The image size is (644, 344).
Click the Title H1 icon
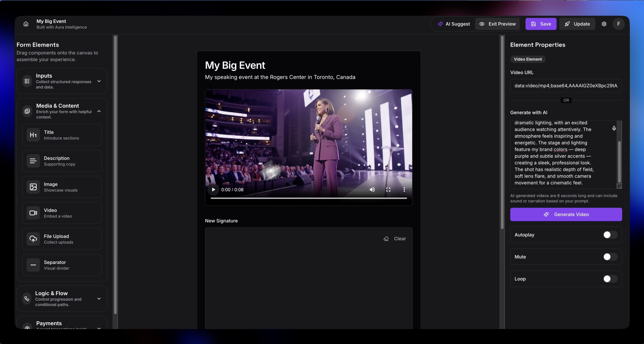pyautogui.click(x=33, y=135)
